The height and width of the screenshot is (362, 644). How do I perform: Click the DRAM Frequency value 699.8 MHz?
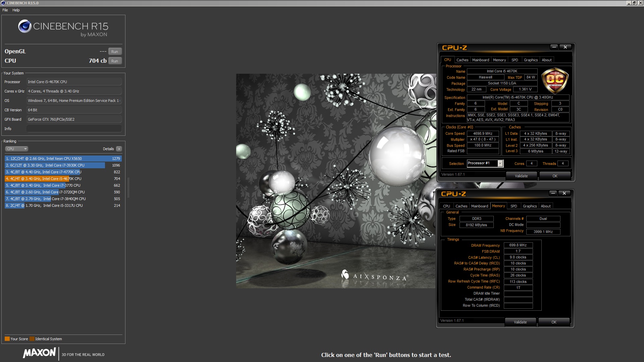[x=518, y=245]
